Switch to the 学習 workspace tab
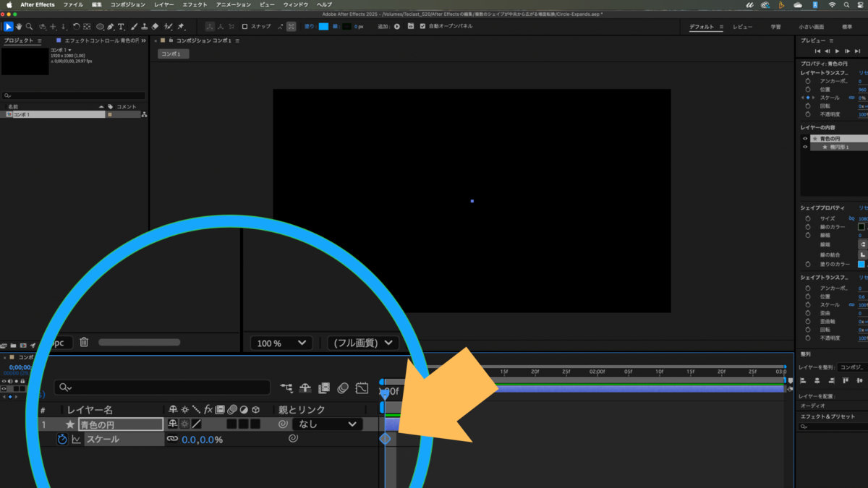Image resolution: width=868 pixels, height=488 pixels. pyautogui.click(x=775, y=27)
